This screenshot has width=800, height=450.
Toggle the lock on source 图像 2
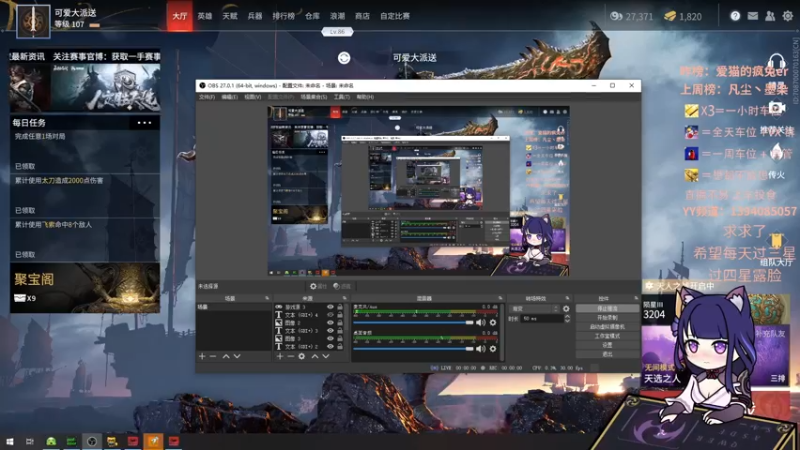(x=340, y=322)
